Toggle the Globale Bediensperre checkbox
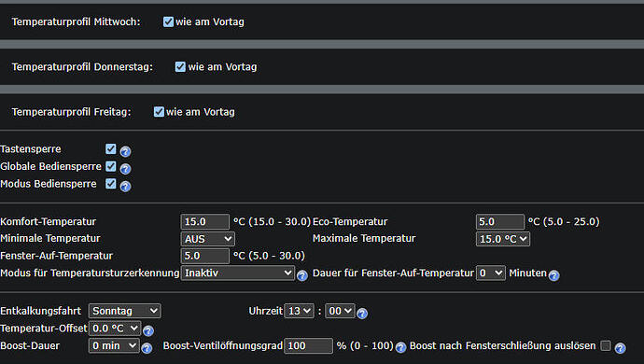This screenshot has height=364, width=644. coord(110,166)
